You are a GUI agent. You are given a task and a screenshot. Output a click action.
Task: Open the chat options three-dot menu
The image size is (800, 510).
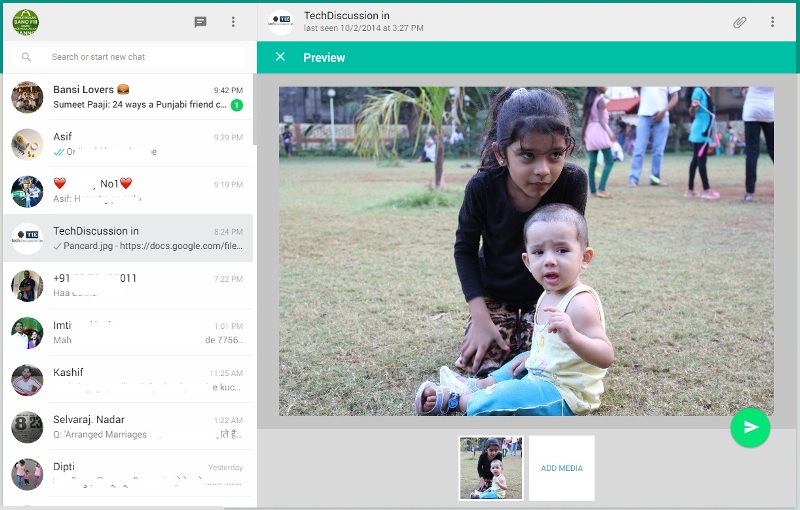pyautogui.click(x=772, y=22)
